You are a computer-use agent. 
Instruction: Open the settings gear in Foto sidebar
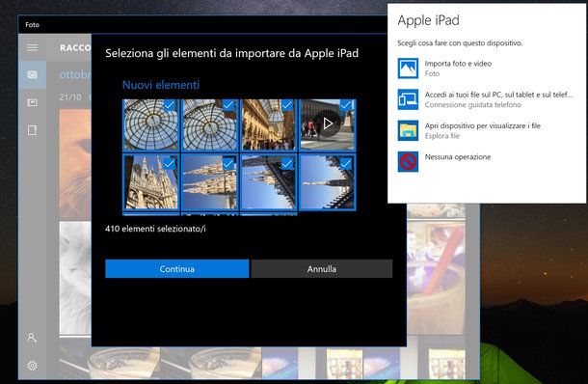(32, 366)
